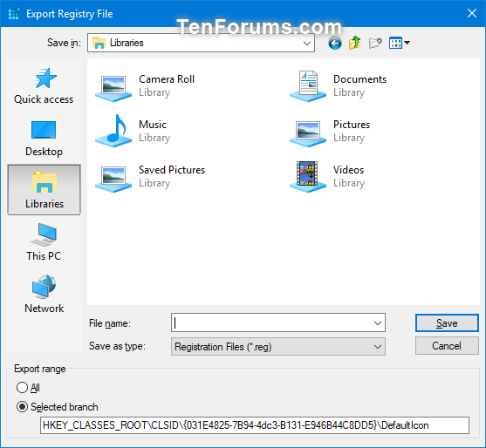Expand the File name history dropdown arrow
This screenshot has width=486, height=448.
coord(378,322)
